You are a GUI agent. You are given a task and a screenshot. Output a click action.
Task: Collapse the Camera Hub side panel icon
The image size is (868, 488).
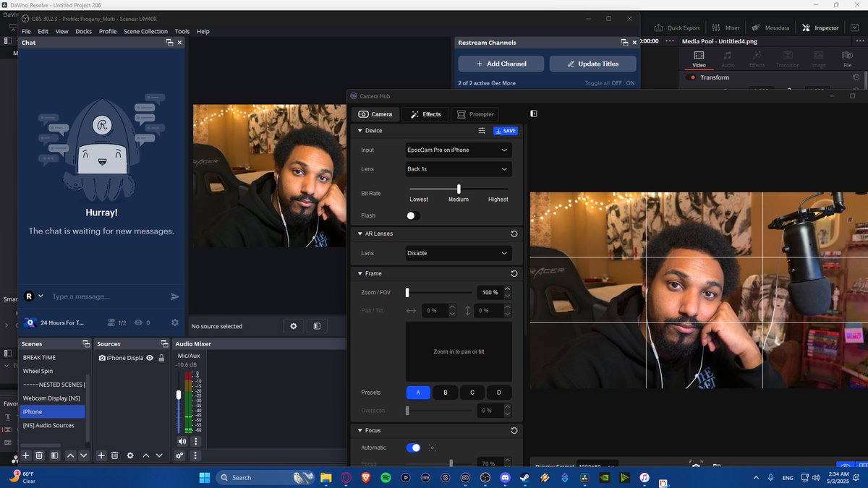533,114
